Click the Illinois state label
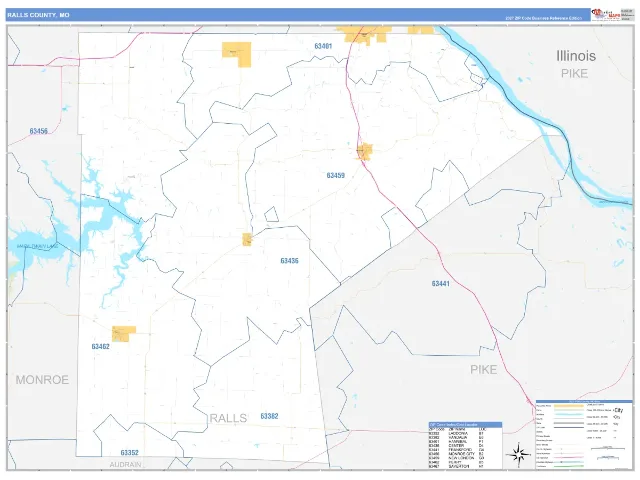Viewport: 640px width, 480px height. [576, 56]
